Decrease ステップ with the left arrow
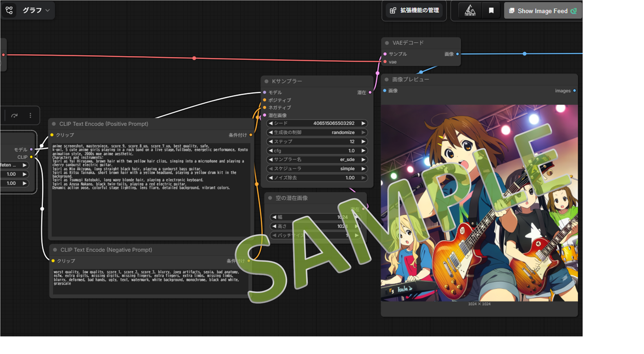 (270, 142)
